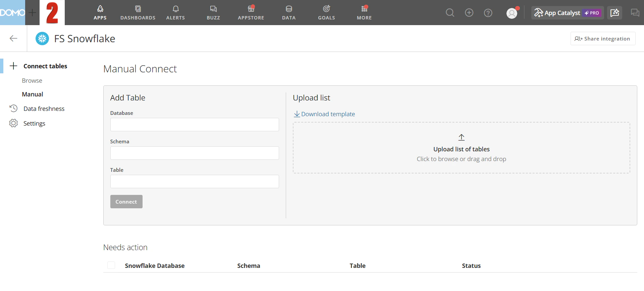Click the Schema column header
This screenshot has width=644, height=291.
click(249, 266)
